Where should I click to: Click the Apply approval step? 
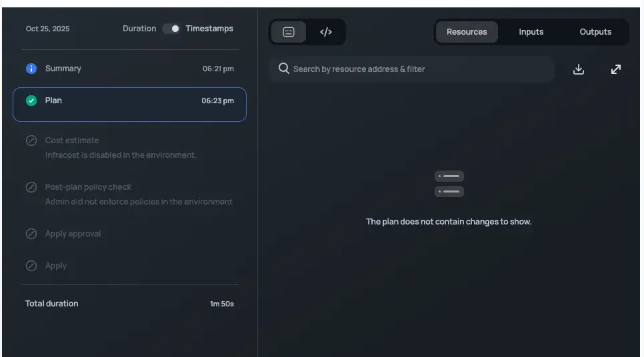[x=129, y=234]
